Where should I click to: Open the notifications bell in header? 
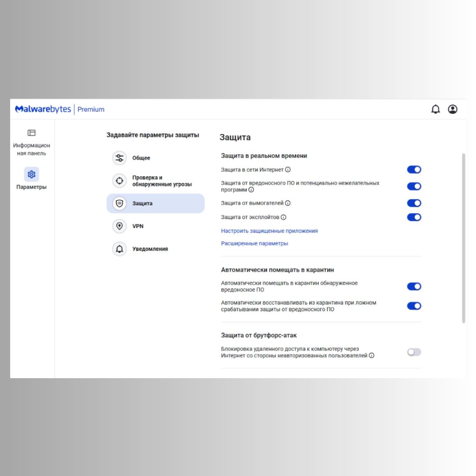(x=435, y=109)
